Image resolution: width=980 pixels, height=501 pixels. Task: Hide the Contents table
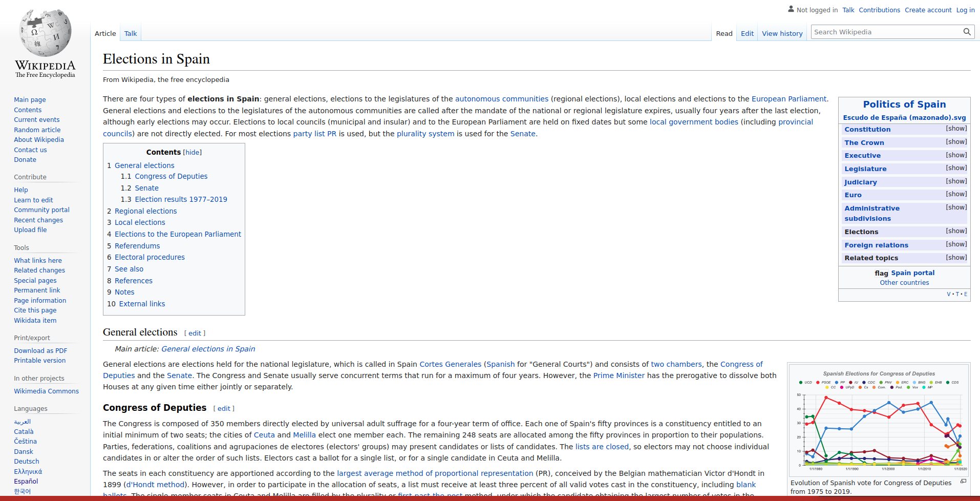[x=193, y=152]
